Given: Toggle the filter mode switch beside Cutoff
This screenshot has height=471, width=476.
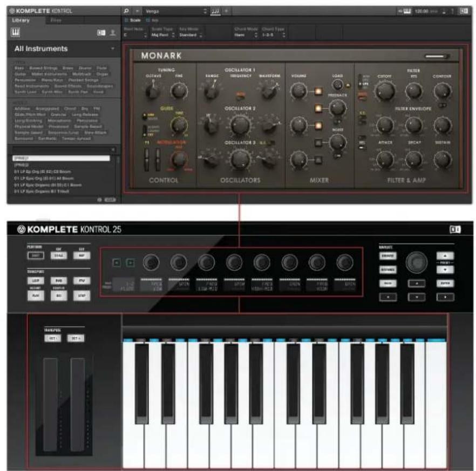Looking at the screenshot, I should (361, 81).
